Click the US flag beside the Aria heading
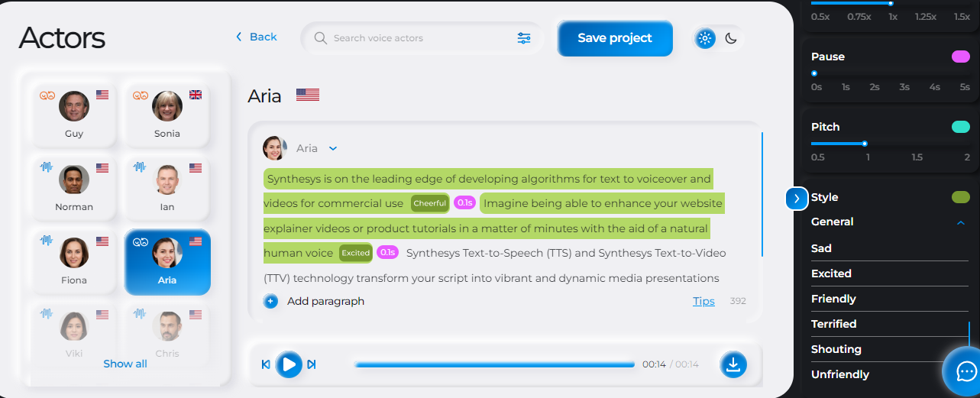The image size is (980, 398). (307, 95)
